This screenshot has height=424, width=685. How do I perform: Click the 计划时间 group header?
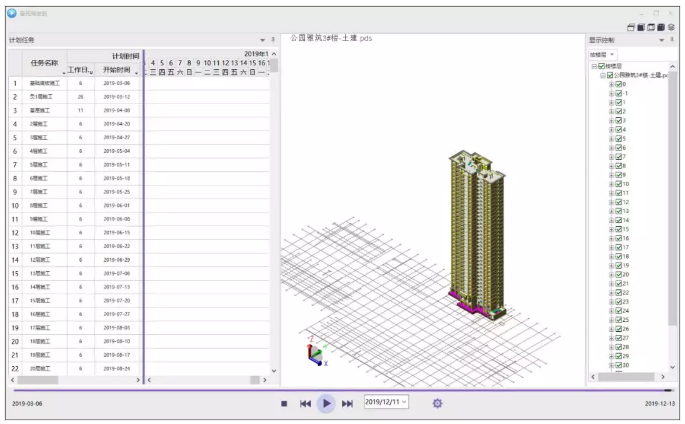tap(105, 56)
